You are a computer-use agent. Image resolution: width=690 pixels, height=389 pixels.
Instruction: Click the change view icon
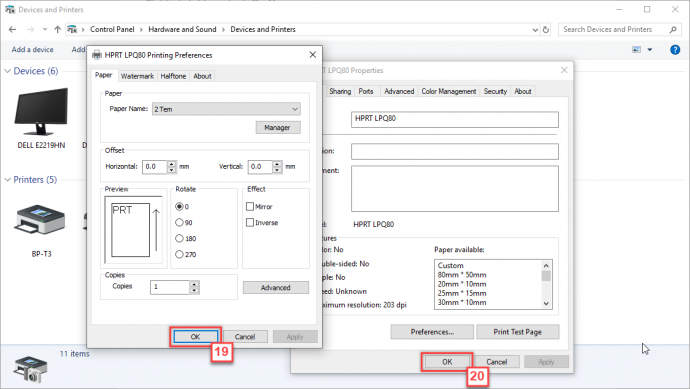coord(636,50)
